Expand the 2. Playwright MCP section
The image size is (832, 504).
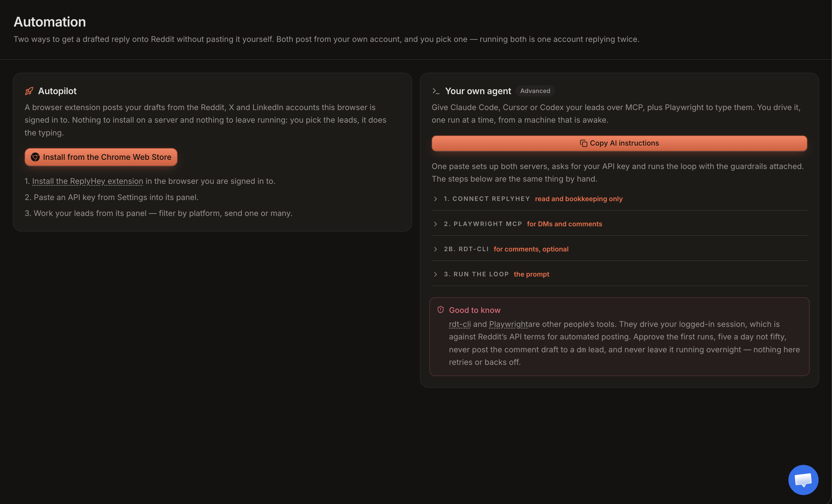point(619,224)
